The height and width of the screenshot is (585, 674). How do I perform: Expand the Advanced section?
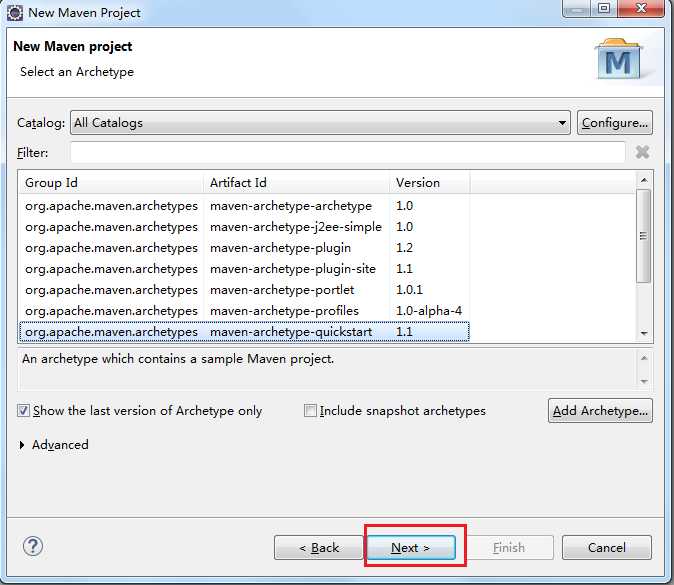(x=21, y=445)
